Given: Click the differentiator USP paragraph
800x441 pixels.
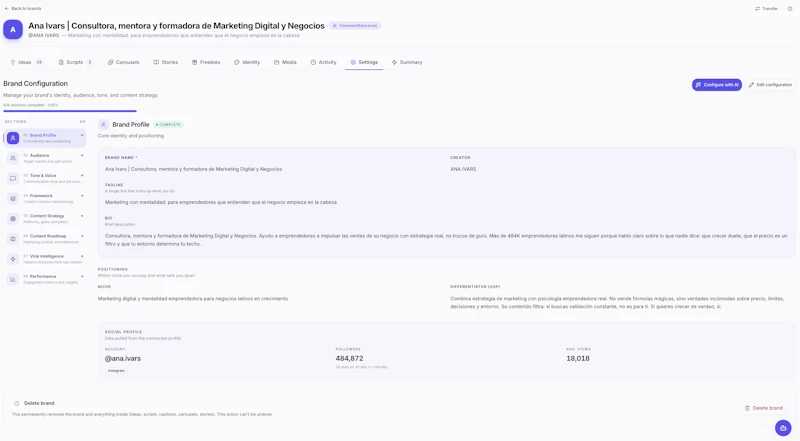Looking at the screenshot, I should [x=617, y=303].
